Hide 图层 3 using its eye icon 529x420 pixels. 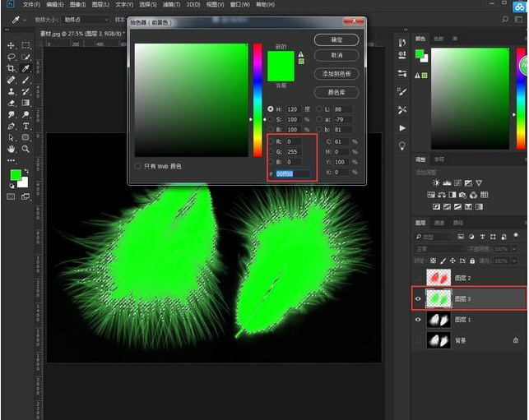pyautogui.click(x=419, y=298)
